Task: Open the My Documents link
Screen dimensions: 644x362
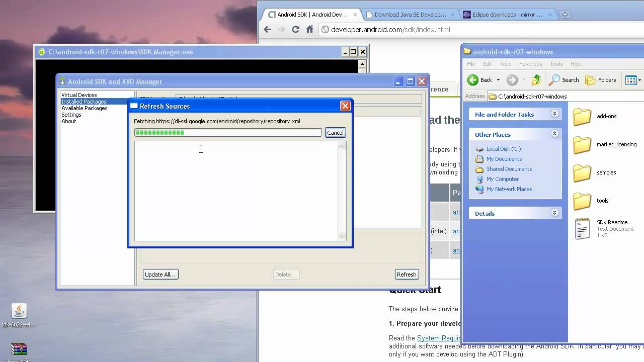Action: 504,159
